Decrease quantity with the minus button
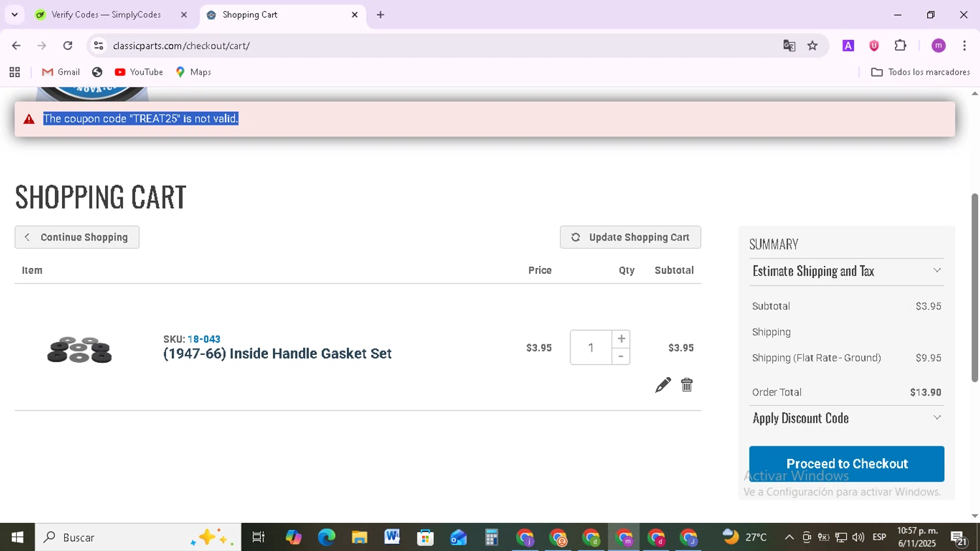 click(x=621, y=356)
